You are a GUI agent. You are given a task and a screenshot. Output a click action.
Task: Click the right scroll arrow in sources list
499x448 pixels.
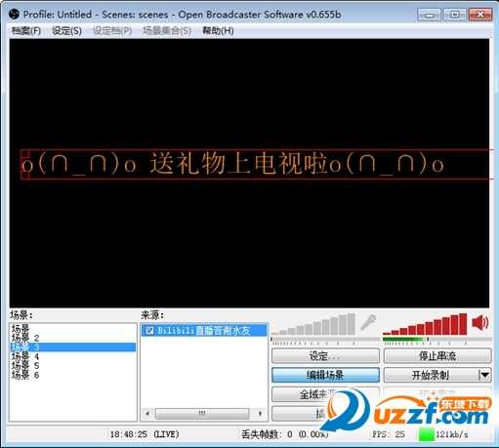pos(260,414)
